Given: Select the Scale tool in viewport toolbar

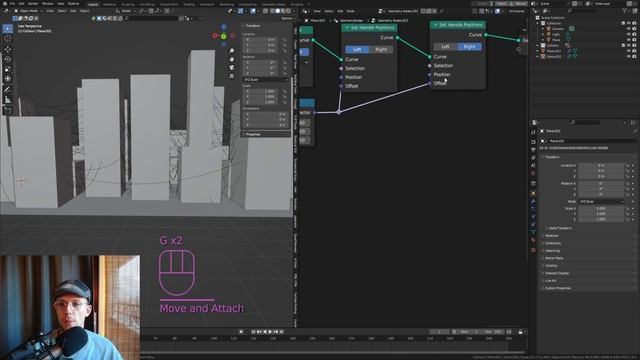Looking at the screenshot, I should coord(8,69).
